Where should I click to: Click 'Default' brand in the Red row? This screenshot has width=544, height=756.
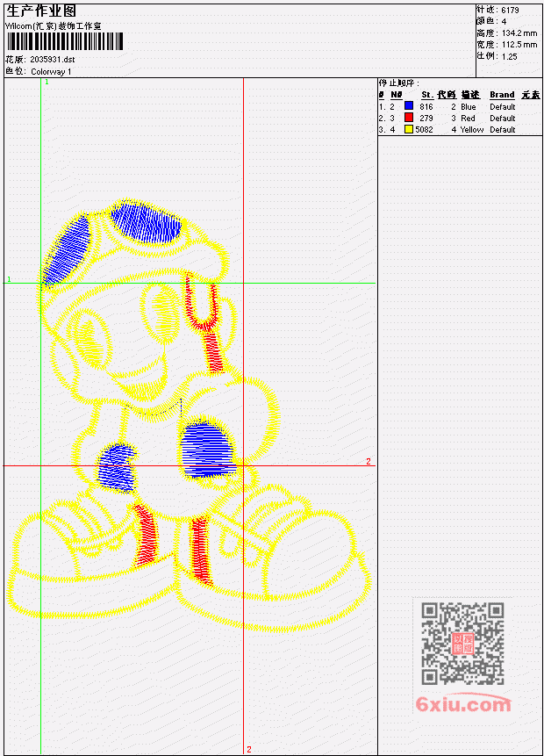pos(503,119)
